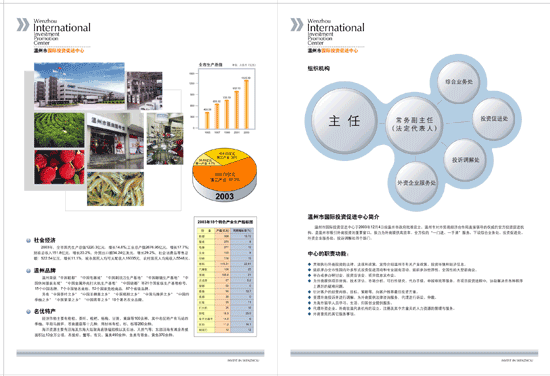
Task: Click the left page chevron logo
Action: coord(23,25)
